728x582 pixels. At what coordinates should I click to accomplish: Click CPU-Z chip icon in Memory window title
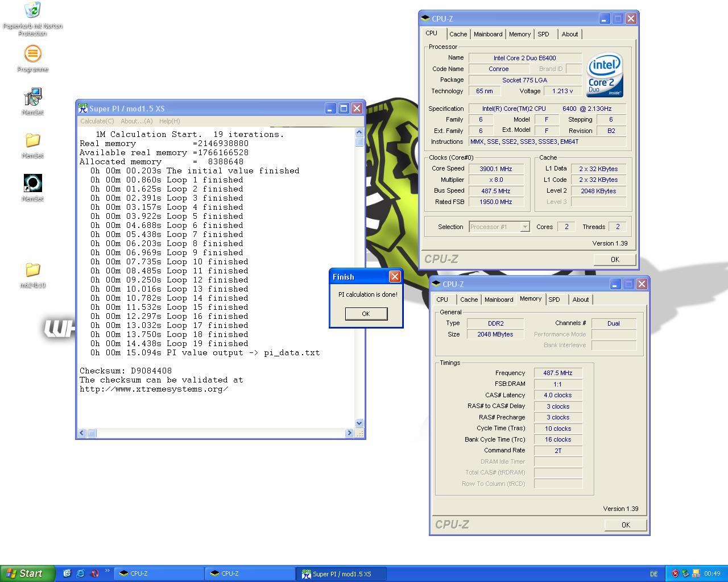click(436, 284)
